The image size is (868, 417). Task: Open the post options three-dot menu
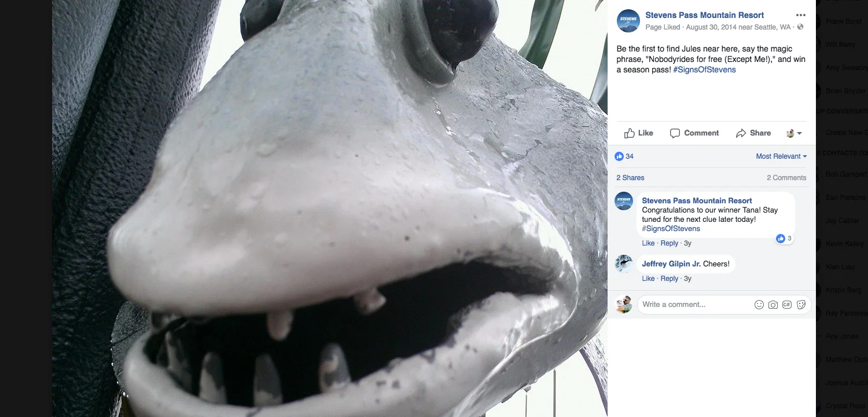tap(800, 15)
